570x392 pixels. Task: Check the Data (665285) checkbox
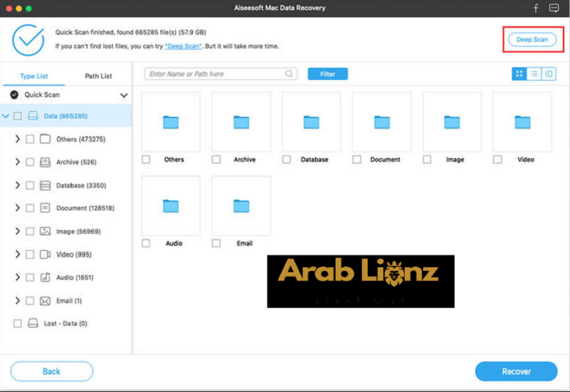[x=17, y=116]
